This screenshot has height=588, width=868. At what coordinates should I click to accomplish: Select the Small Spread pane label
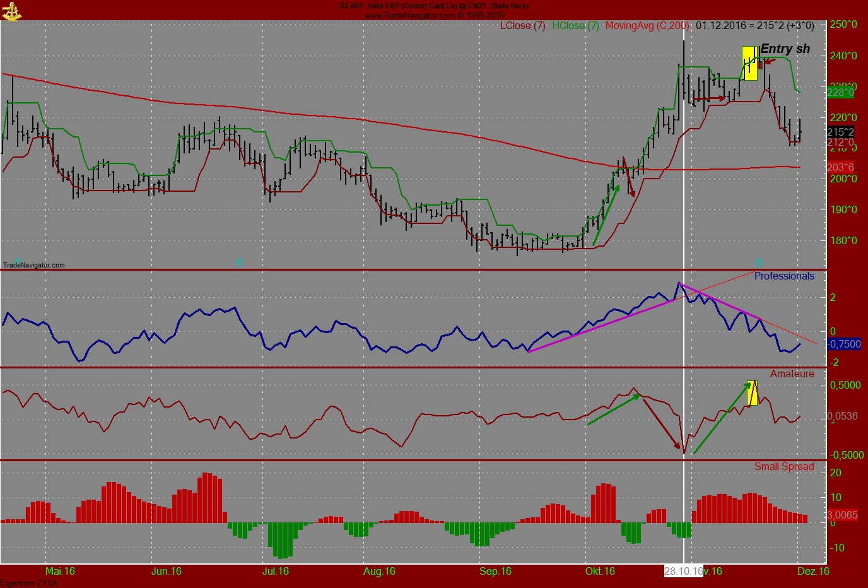pyautogui.click(x=785, y=466)
